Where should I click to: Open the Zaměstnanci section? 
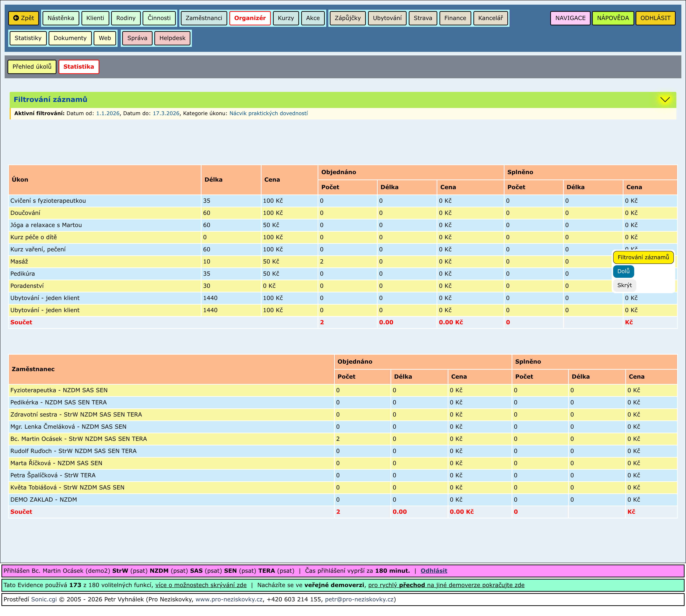pyautogui.click(x=204, y=18)
